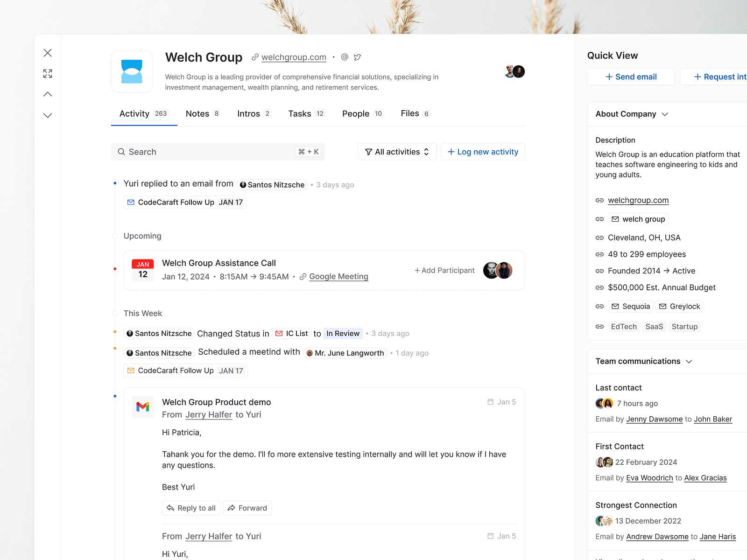Open Andrew Dawsome link under Strongest Connection
Viewport: 747px width, 560px height.
657,537
